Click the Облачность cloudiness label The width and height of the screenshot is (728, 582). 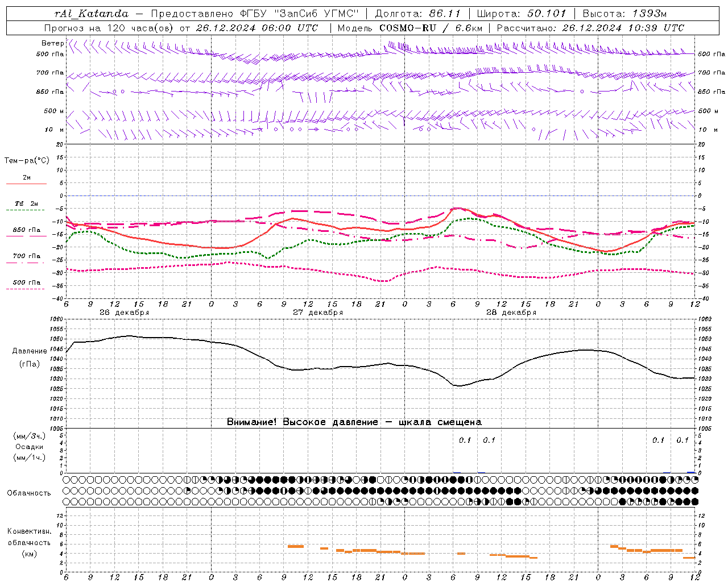tap(29, 493)
